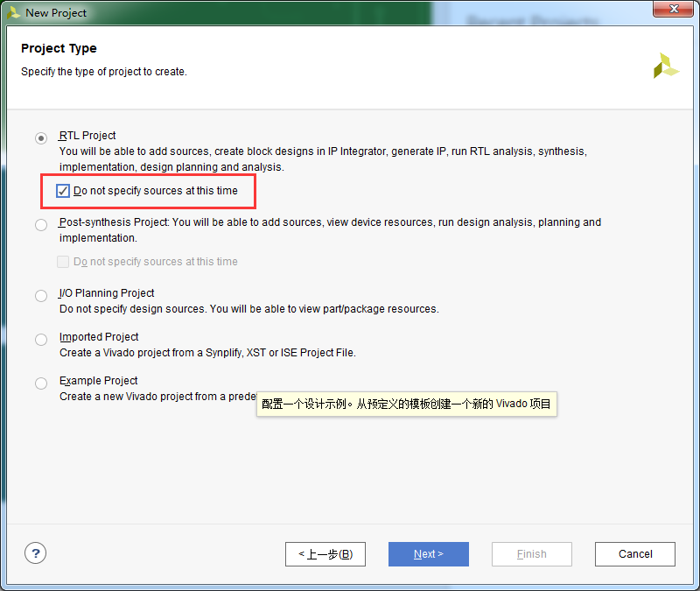The image size is (700, 591).
Task: Pick the Example Project radio button
Action: [41, 383]
